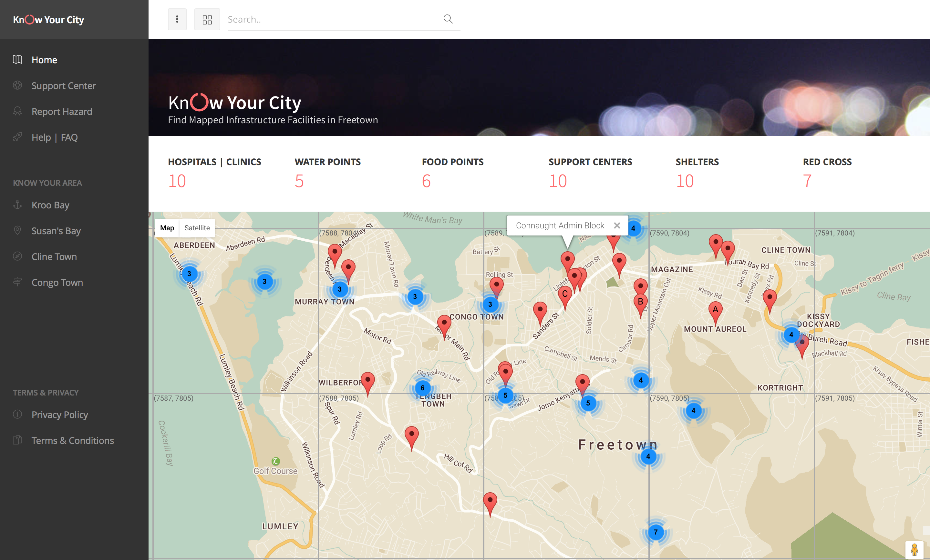
Task: Select the Kroo Bay anchor icon
Action: coord(17,205)
